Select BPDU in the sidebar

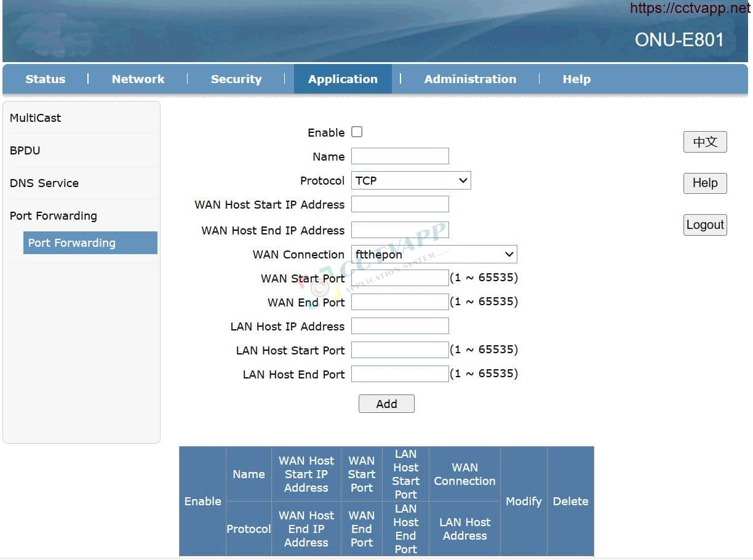pos(25,151)
